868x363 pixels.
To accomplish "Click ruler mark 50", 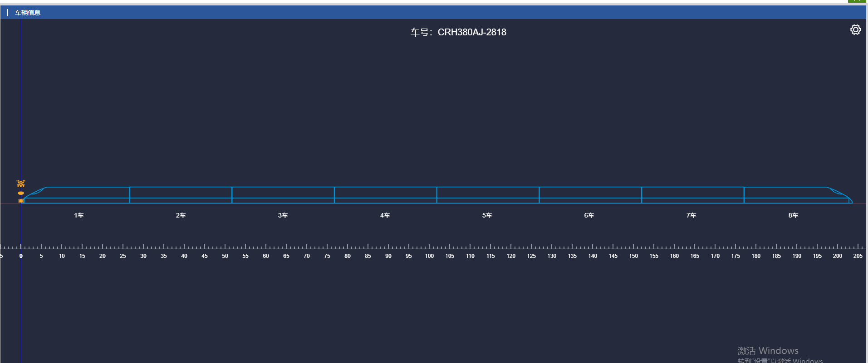I will 225,256.
